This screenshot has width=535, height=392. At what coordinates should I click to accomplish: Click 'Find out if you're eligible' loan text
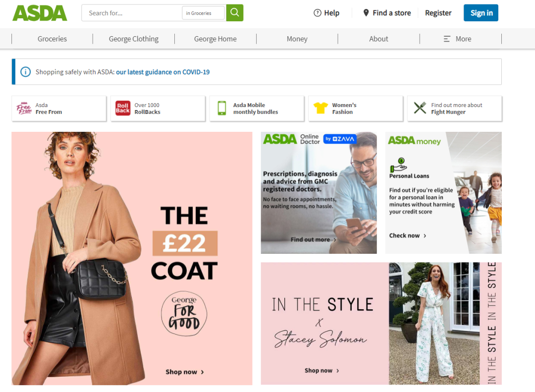(x=422, y=201)
